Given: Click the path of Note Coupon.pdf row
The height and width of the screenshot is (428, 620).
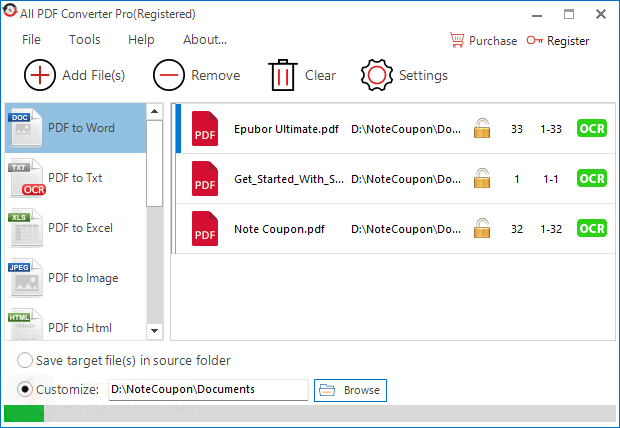Looking at the screenshot, I should [406, 229].
